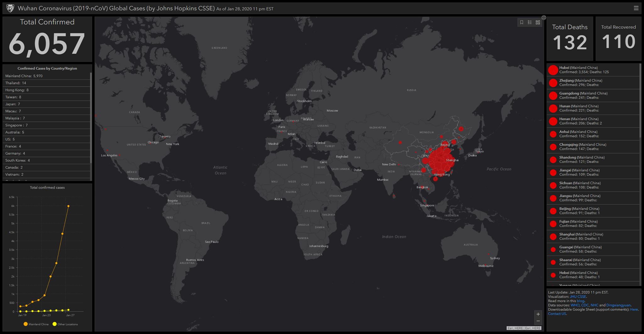Select the Shandong (Mainland China) entry
644x334 pixels.
pyautogui.click(x=593, y=160)
